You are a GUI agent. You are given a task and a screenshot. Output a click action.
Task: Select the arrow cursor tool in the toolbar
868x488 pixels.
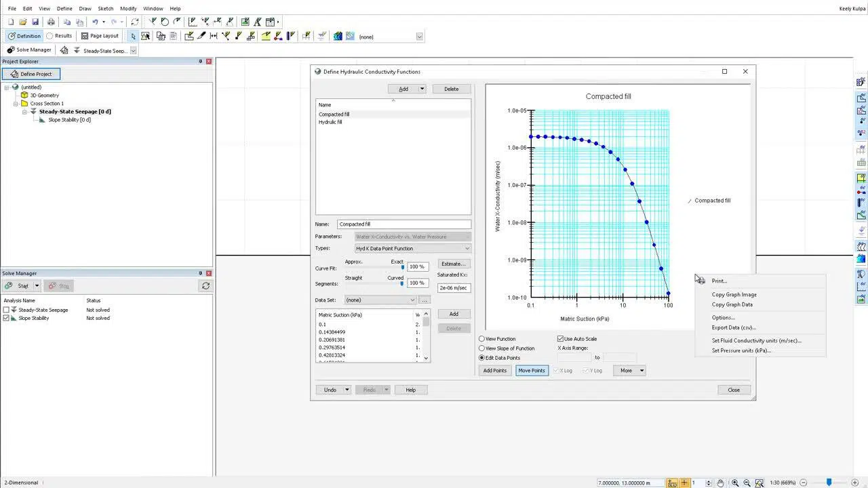(134, 36)
